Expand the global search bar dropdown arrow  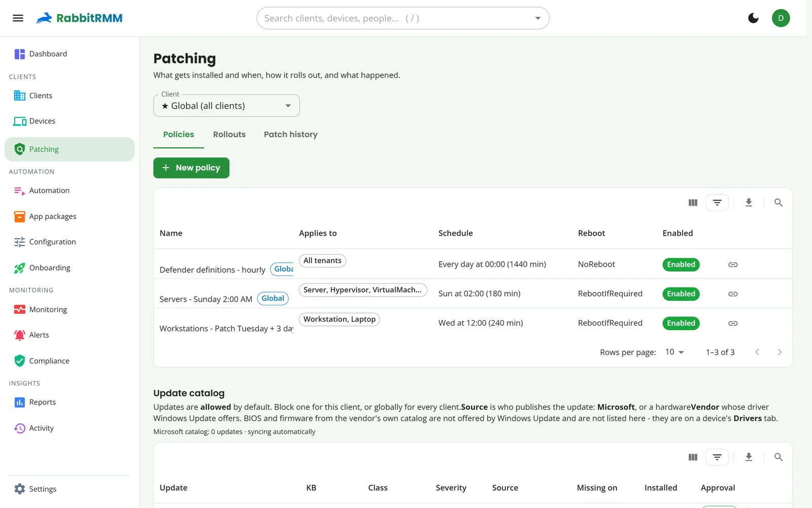(x=537, y=18)
